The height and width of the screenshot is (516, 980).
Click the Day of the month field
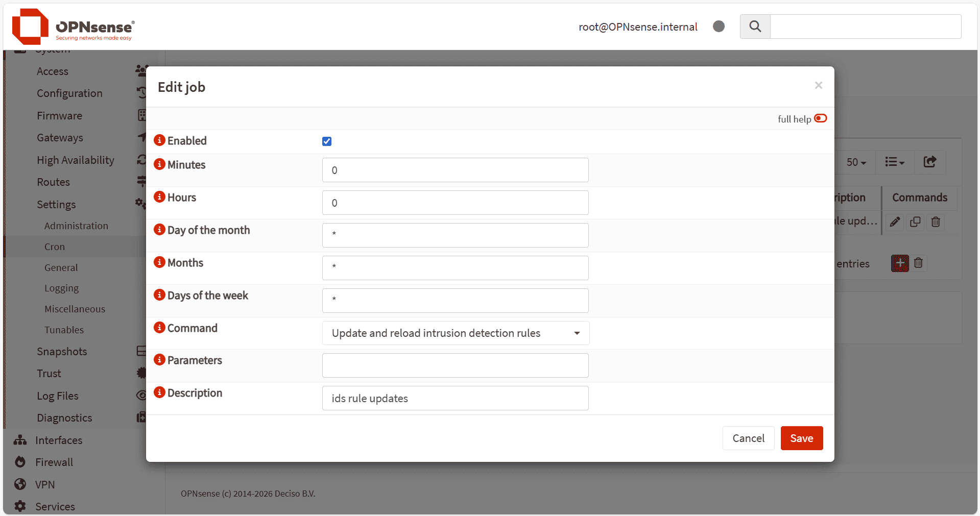click(455, 235)
